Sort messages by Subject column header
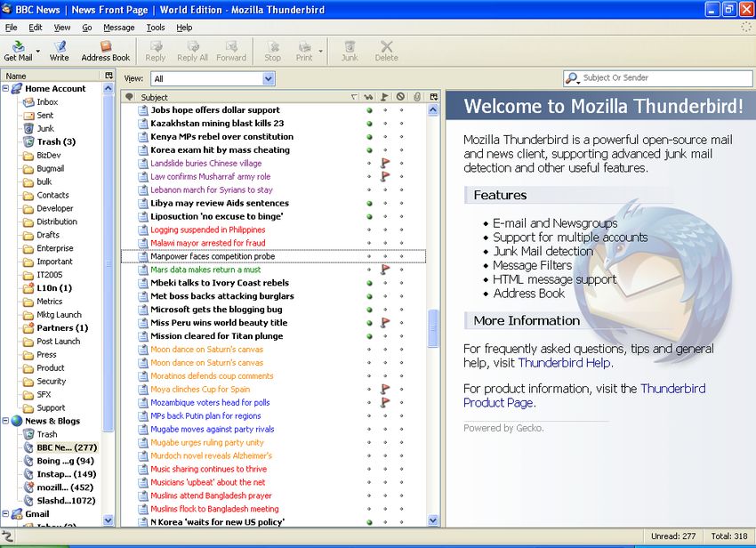 (241, 97)
